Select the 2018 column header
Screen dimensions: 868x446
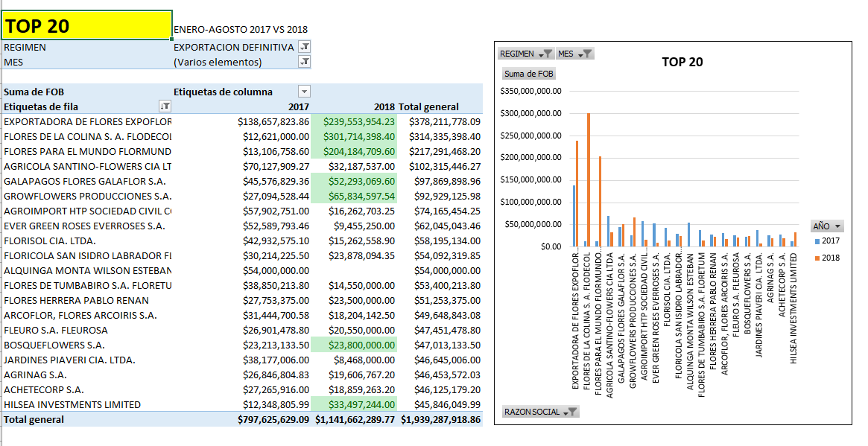click(384, 106)
